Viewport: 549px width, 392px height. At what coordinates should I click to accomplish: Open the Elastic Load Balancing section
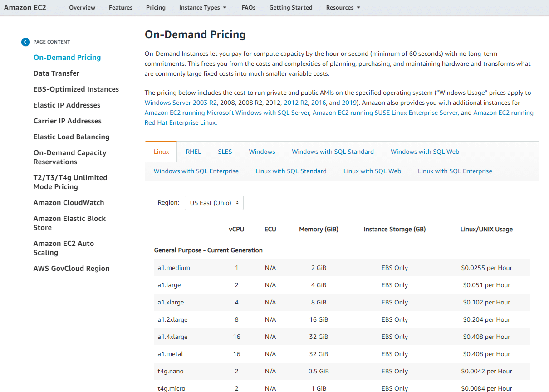71,137
